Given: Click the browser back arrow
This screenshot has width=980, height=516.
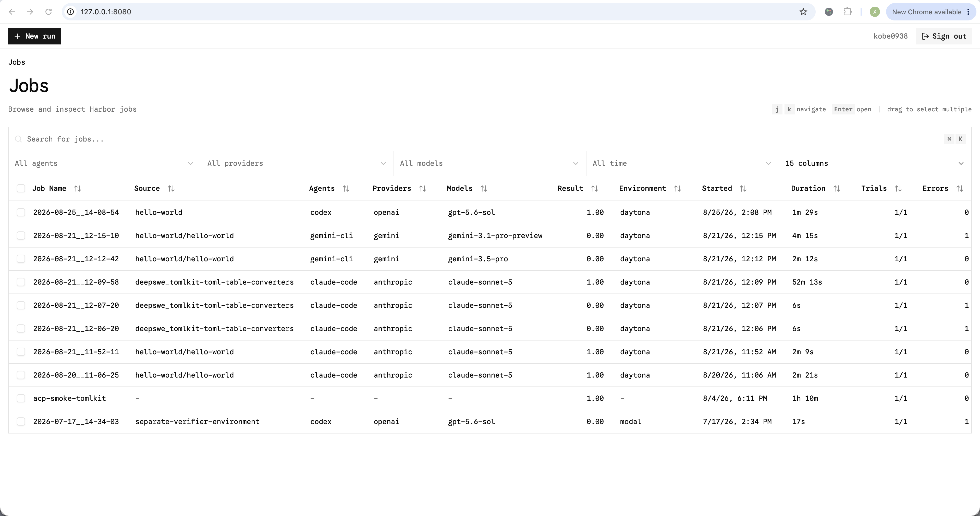Looking at the screenshot, I should (x=12, y=12).
